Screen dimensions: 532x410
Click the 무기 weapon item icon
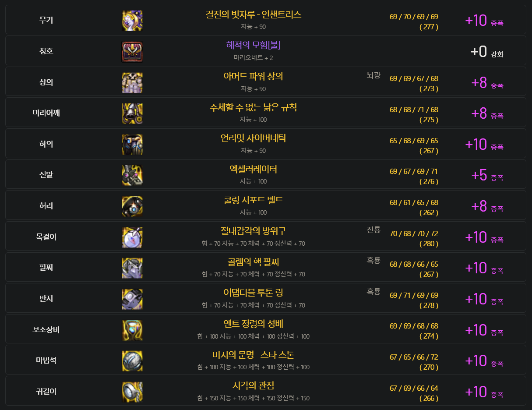tap(132, 21)
